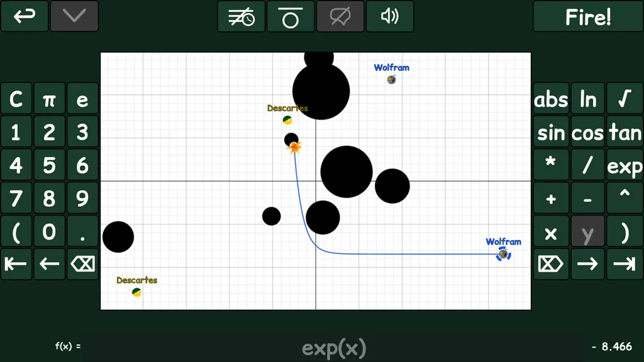Click the back arrow icon
Image resolution: width=644 pixels, height=362 pixels.
(25, 16)
